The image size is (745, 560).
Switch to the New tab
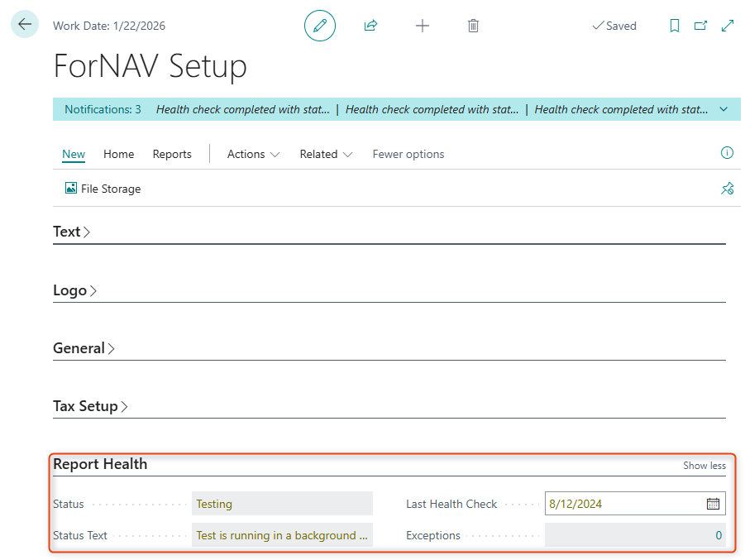click(x=74, y=154)
